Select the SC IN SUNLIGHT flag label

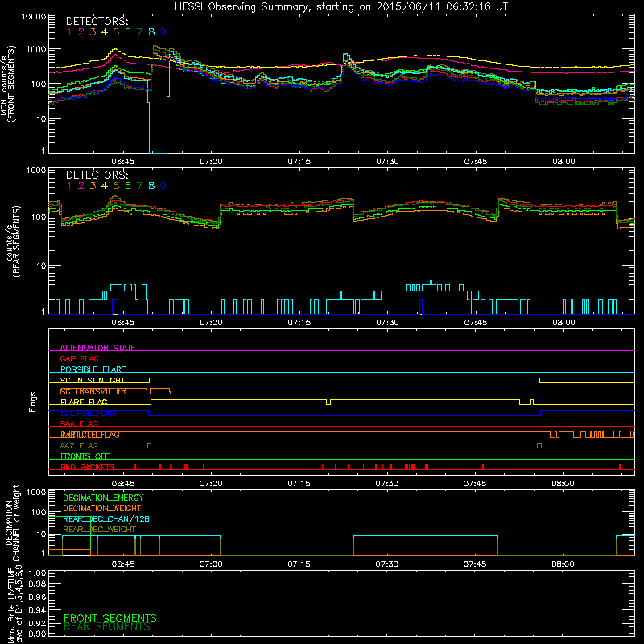[93, 380]
